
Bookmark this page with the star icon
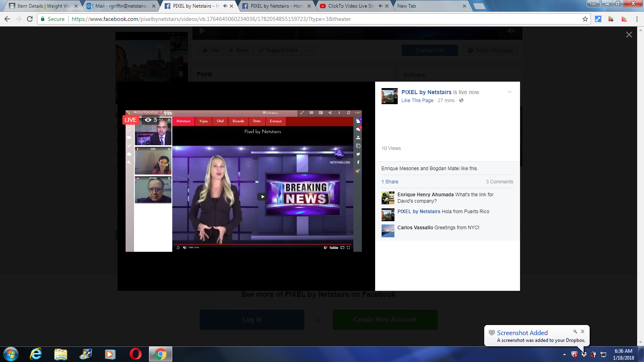coord(585,19)
